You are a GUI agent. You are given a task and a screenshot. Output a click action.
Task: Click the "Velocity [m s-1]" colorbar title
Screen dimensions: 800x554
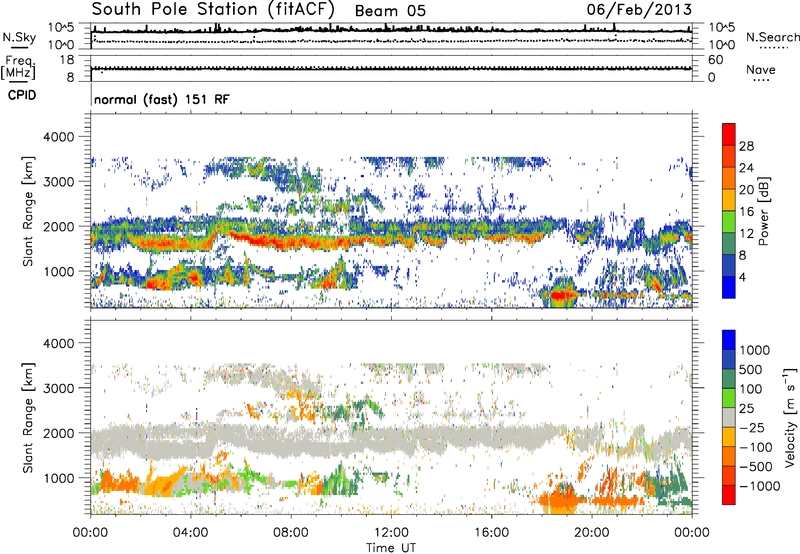790,417
